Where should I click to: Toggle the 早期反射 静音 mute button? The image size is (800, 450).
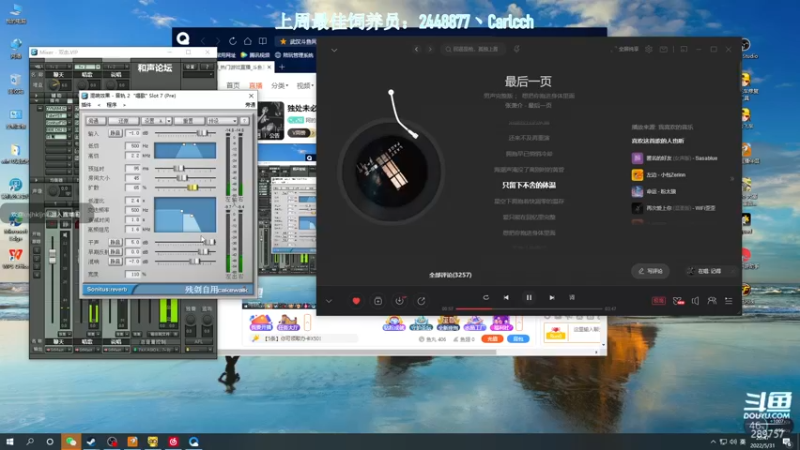tap(115, 252)
